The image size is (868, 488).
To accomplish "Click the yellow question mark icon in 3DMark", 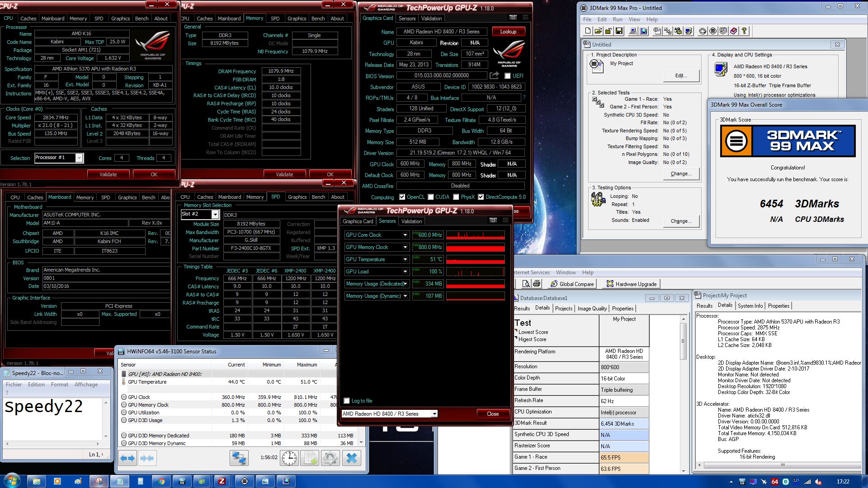I will click(x=744, y=31).
